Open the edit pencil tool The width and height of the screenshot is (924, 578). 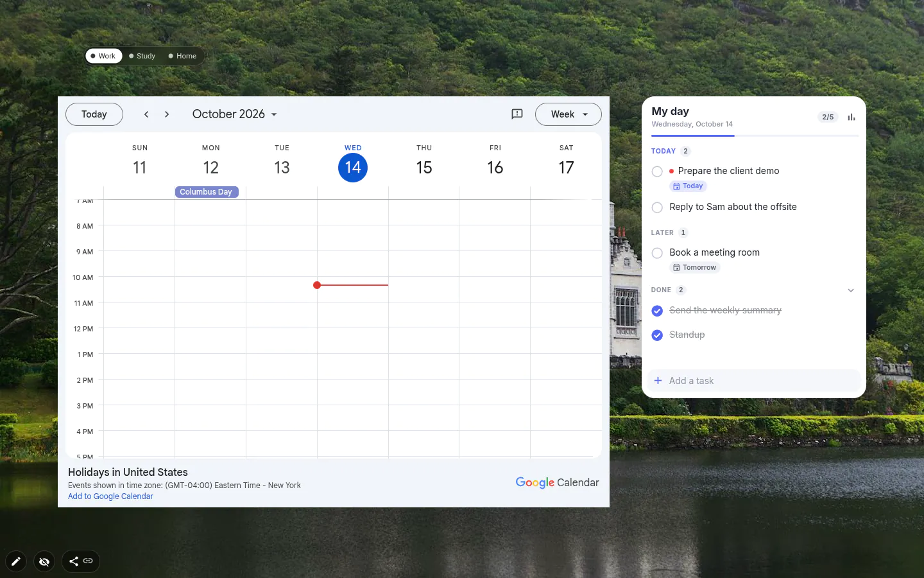pyautogui.click(x=16, y=561)
